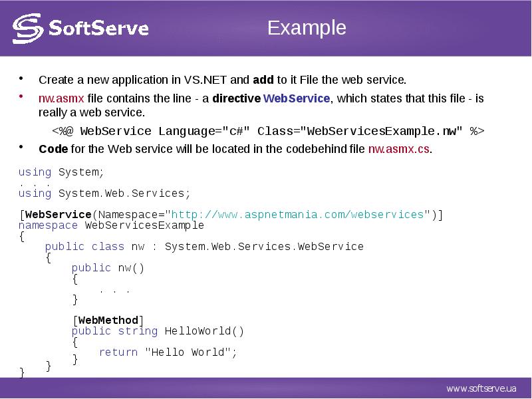
Task: Click the HelloWorld() method signature
Action: 158,331
